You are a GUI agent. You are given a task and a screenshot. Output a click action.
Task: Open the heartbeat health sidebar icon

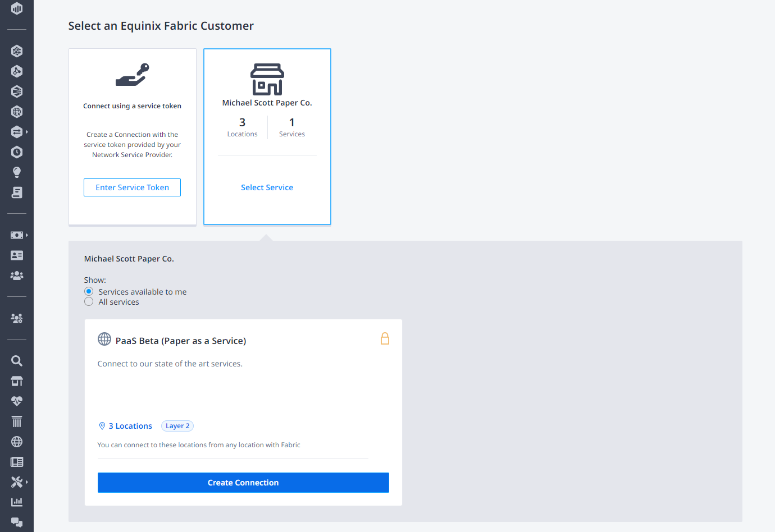pyautogui.click(x=17, y=401)
